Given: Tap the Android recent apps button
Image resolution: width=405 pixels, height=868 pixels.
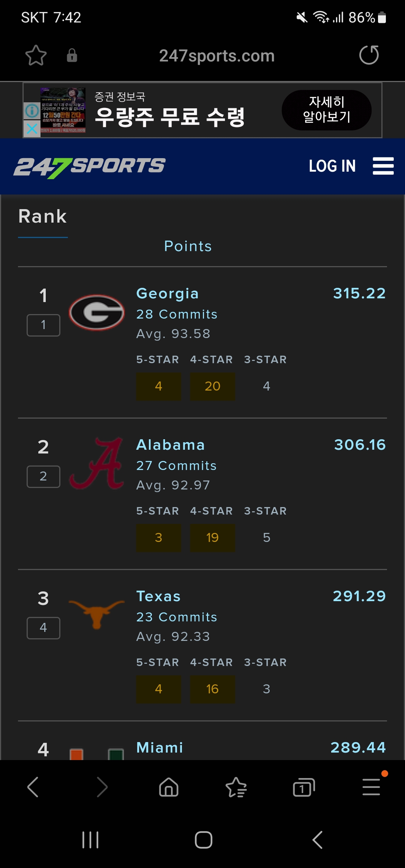Looking at the screenshot, I should click(90, 840).
